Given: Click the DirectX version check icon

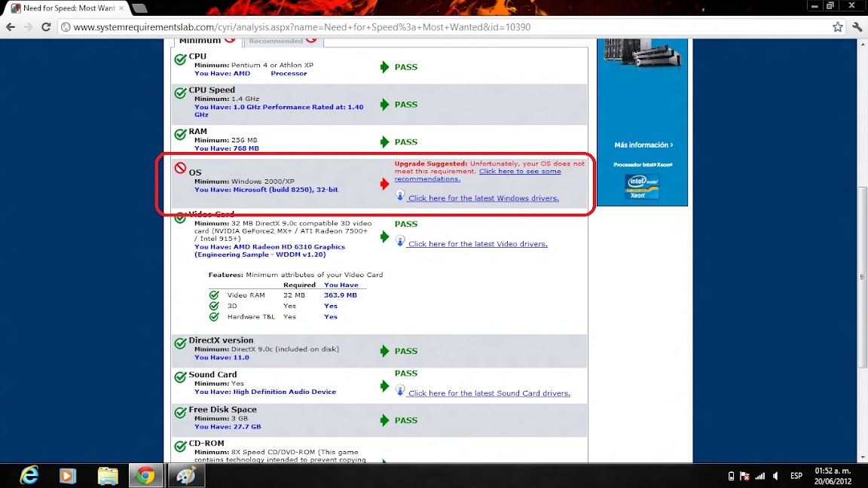Looking at the screenshot, I should [x=181, y=343].
